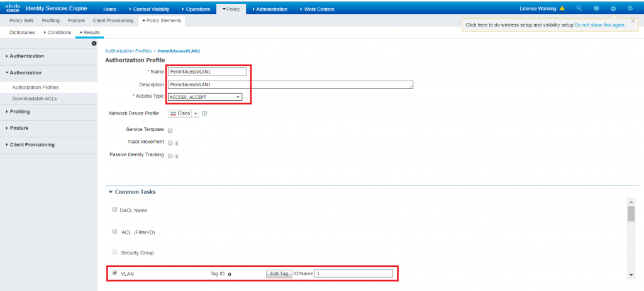Check the DACL Name checkbox
The image size is (644, 291).
[114, 210]
